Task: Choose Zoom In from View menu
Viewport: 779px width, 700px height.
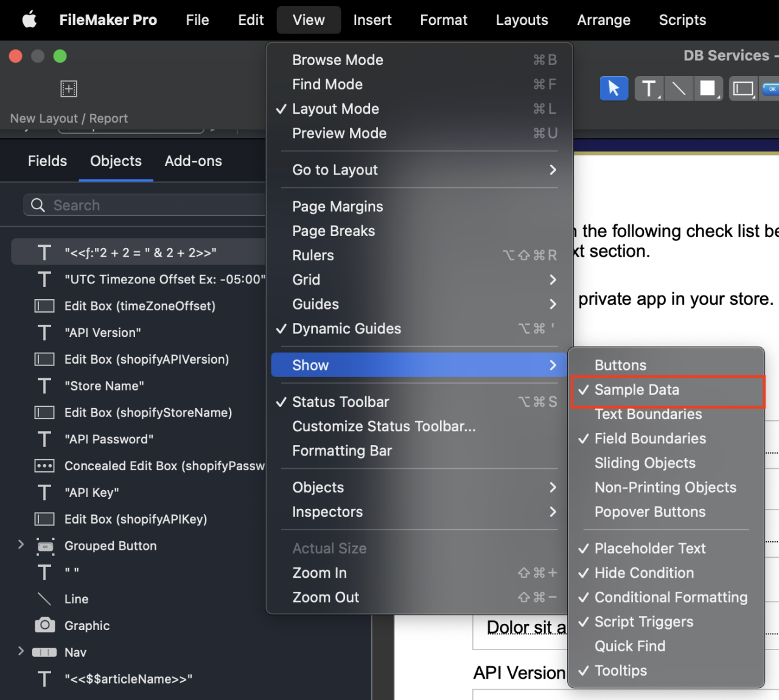Action: (x=419, y=573)
